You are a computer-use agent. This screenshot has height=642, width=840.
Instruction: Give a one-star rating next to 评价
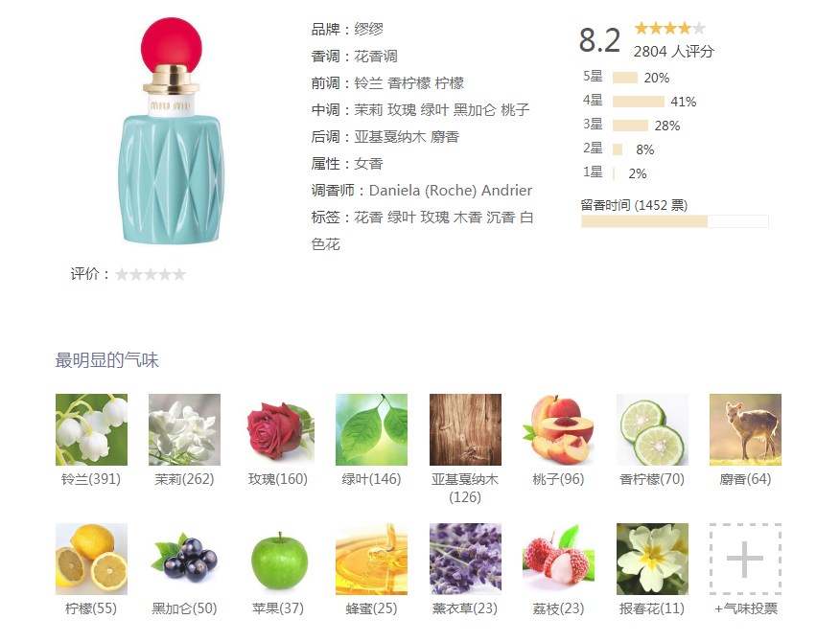click(122, 275)
